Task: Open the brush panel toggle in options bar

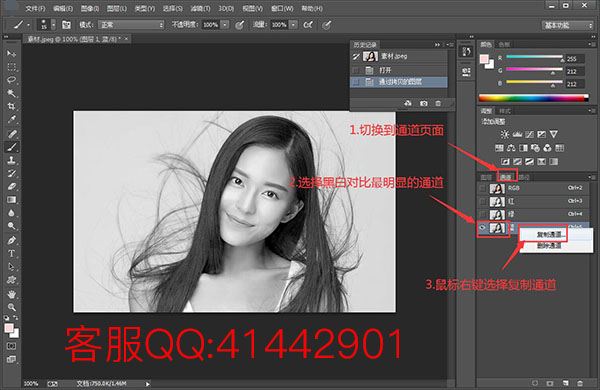Action: (66, 25)
